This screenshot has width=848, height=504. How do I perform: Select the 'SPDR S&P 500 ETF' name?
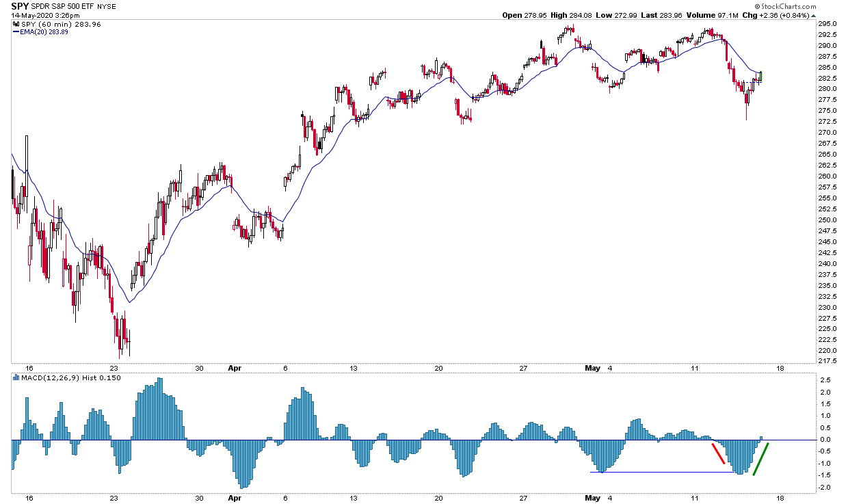pos(64,6)
